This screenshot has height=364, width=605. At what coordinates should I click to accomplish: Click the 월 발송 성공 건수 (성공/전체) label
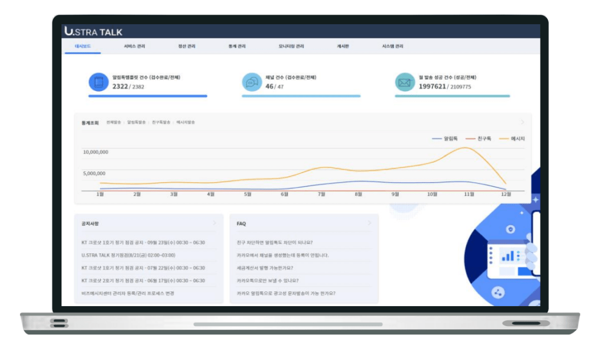448,77
